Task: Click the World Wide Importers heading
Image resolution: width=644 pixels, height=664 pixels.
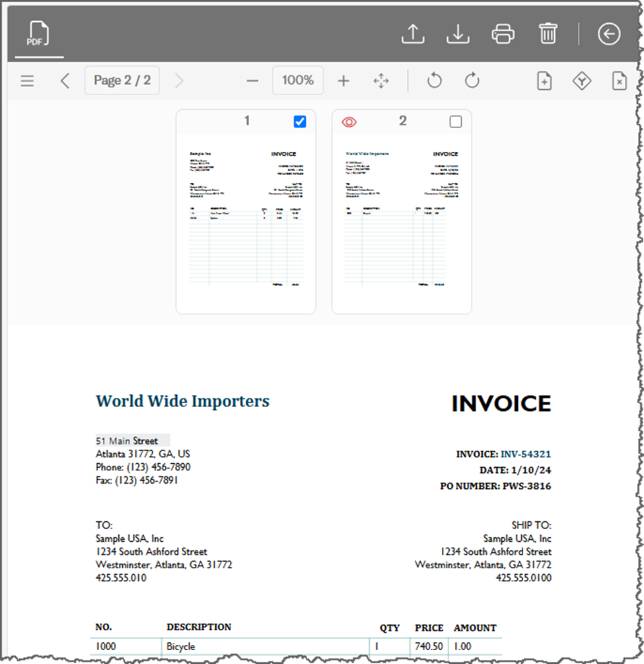Action: coord(182,401)
